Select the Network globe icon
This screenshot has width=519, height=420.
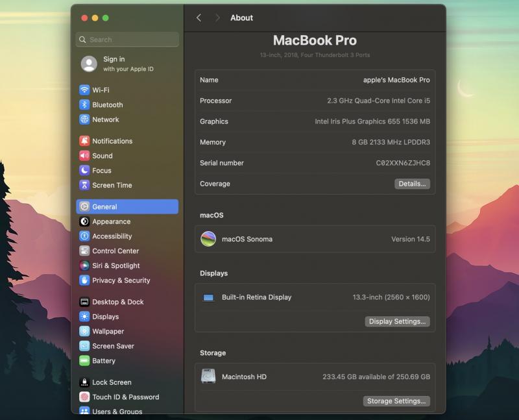coord(84,119)
